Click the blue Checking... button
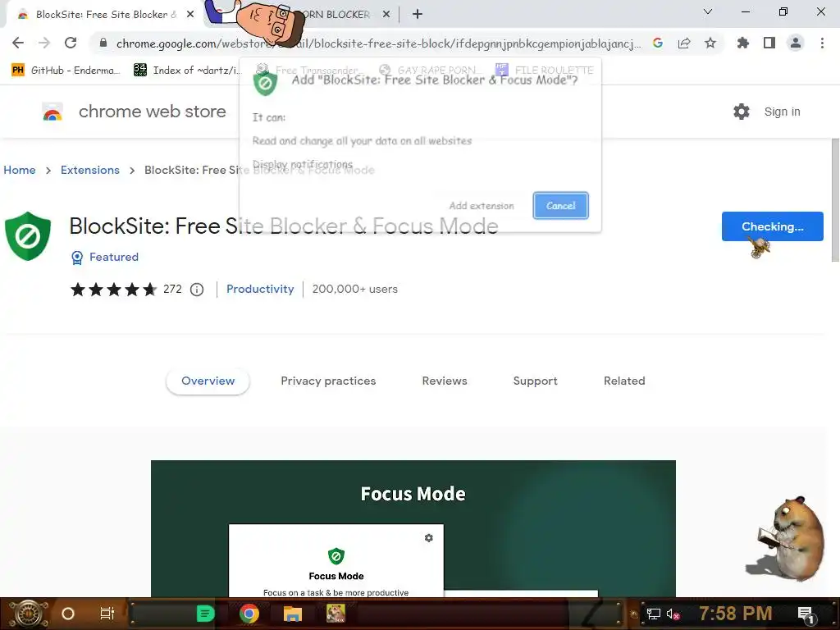 [772, 226]
